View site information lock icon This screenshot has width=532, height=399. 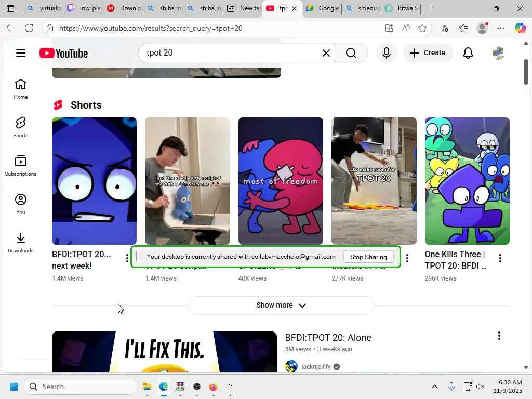coord(50,28)
